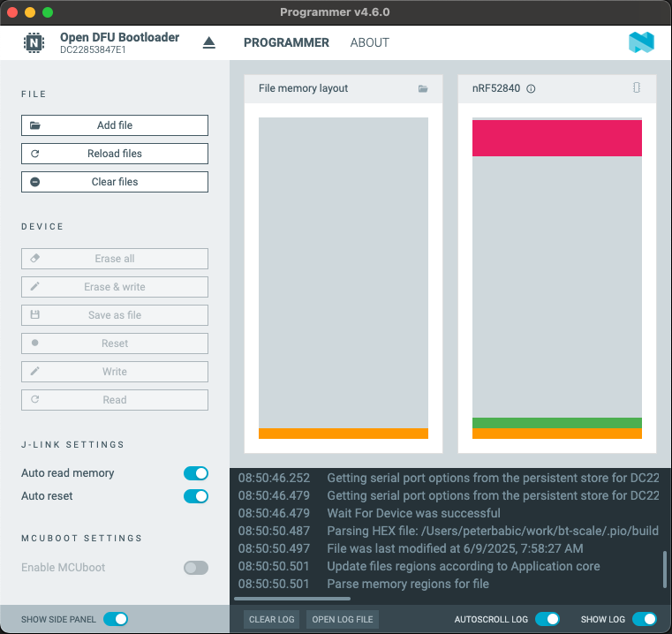Click OPEN LOG FILE button
Viewport: 672px width, 634px height.
343,619
